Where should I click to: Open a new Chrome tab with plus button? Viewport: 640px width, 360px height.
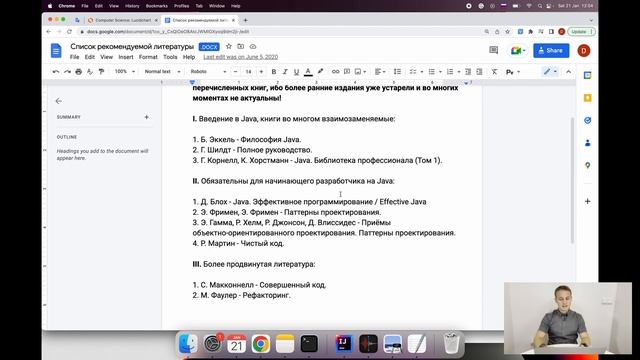[245, 20]
